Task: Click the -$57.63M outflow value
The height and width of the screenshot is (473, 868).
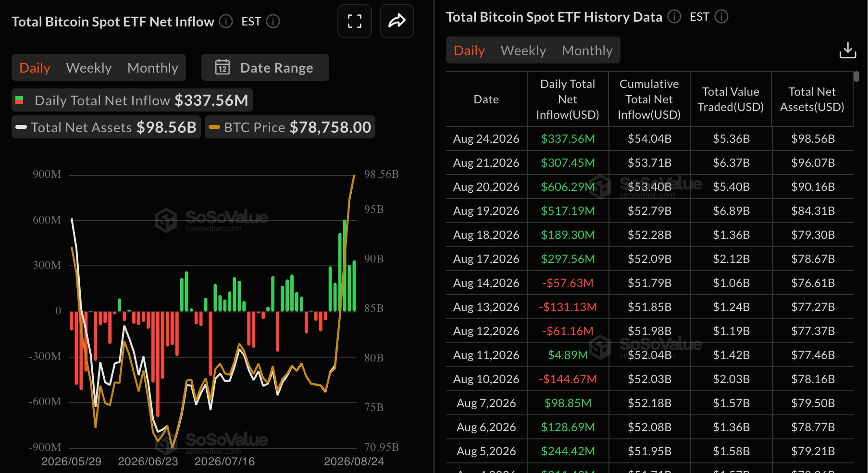Action: pos(568,283)
